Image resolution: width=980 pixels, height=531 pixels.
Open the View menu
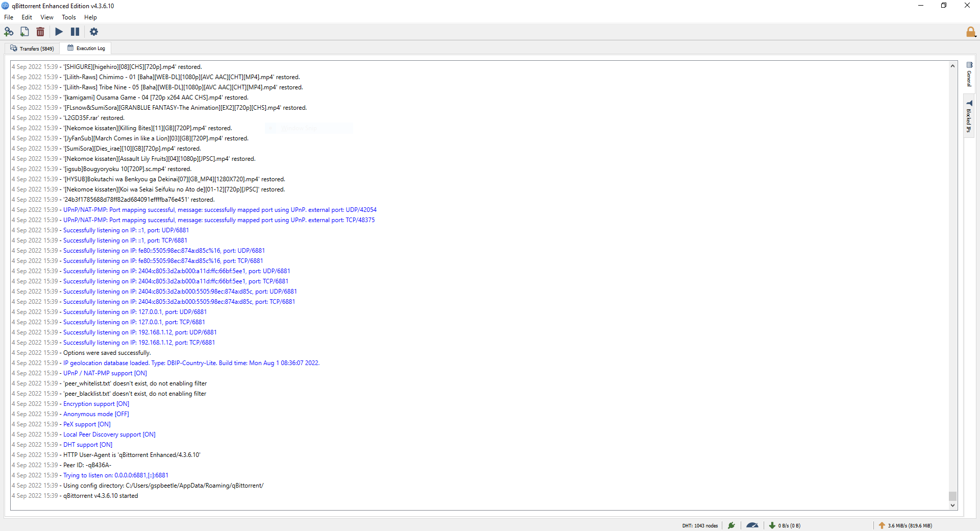coord(47,17)
